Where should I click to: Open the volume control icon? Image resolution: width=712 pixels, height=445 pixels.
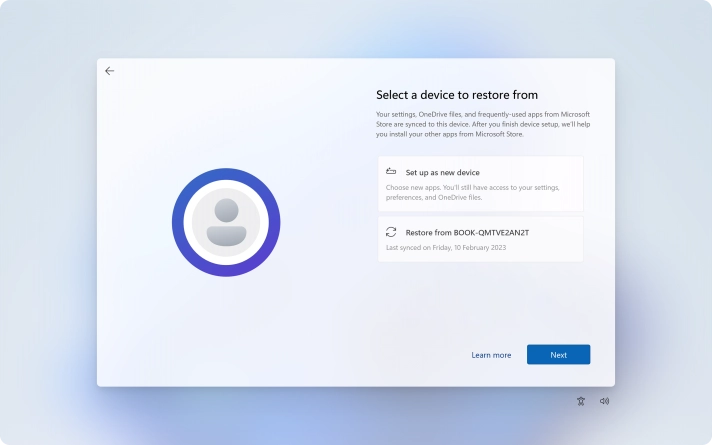pos(604,401)
